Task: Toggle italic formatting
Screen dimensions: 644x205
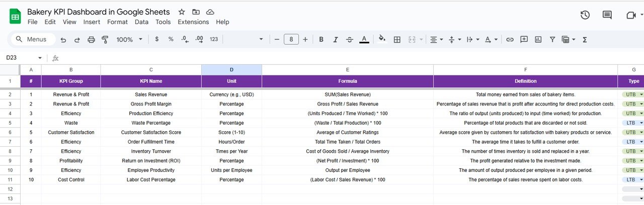Action: click(336, 39)
